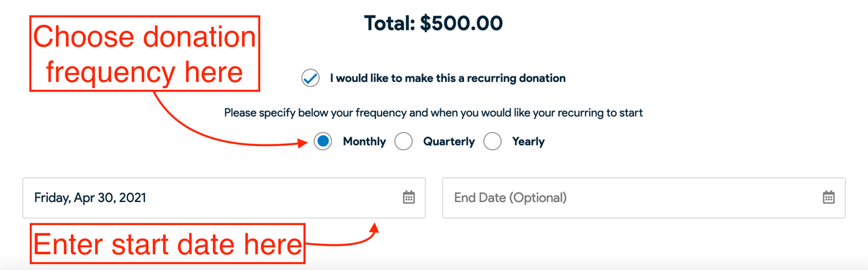
Task: Open the End Date calendar picker icon
Action: tap(829, 197)
